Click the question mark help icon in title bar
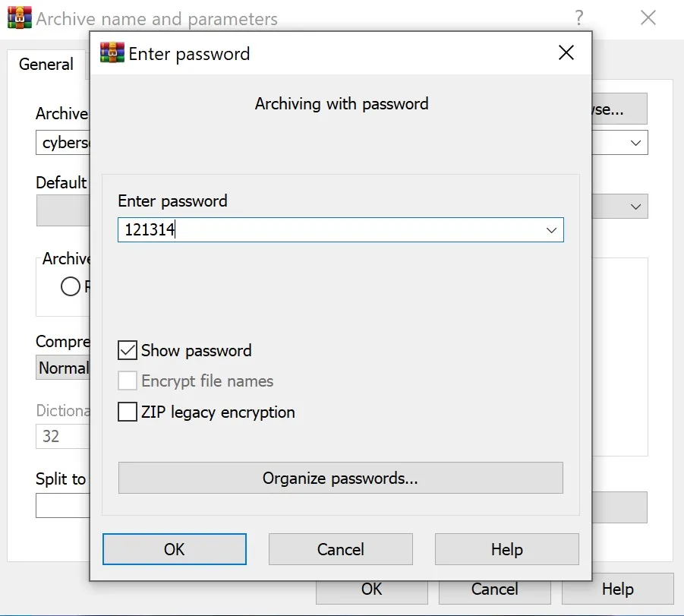Viewport: 684px width, 616px height. click(x=579, y=18)
